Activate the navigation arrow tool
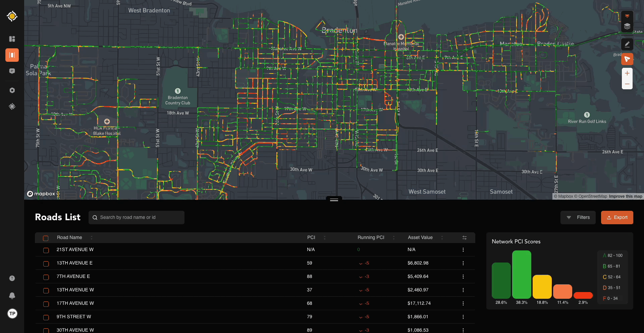This screenshot has height=333, width=644. pos(628,59)
